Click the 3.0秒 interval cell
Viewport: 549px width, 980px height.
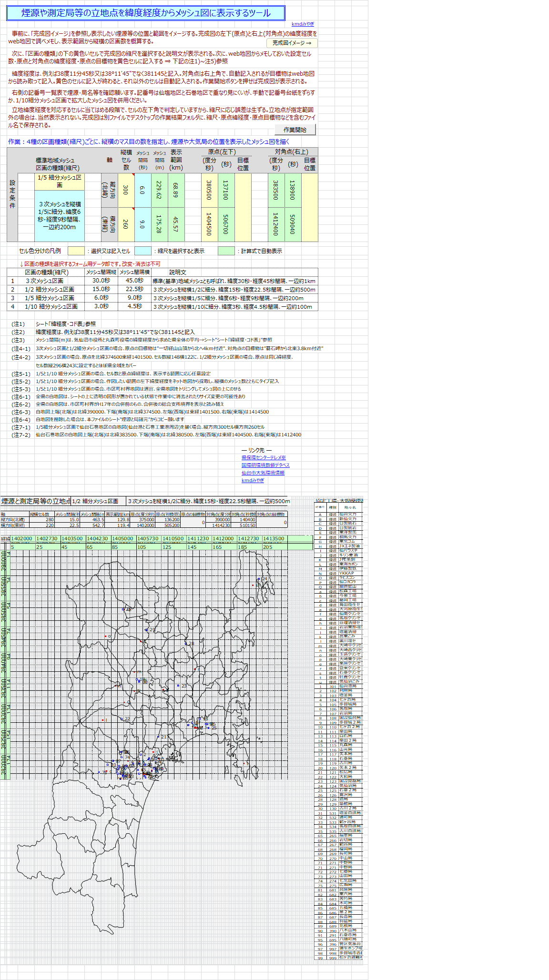click(101, 307)
